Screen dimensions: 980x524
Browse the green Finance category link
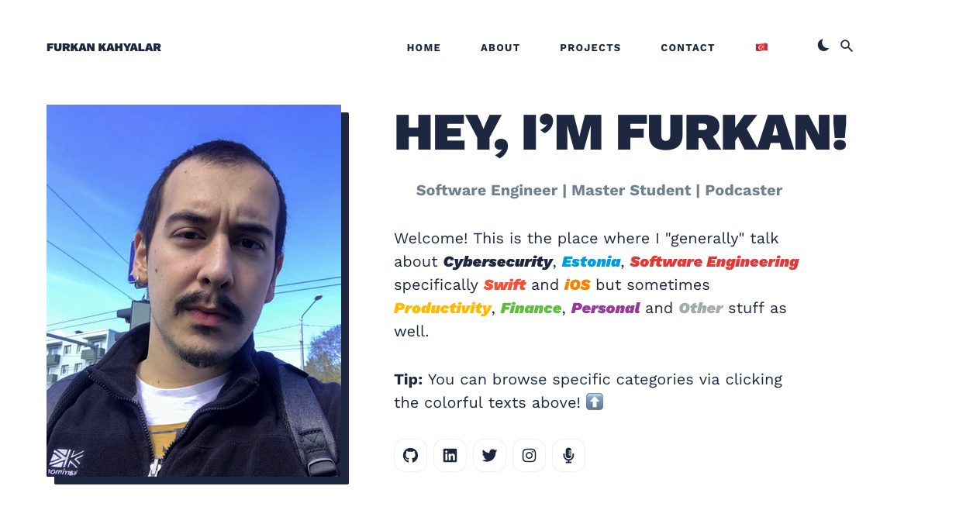[531, 309]
